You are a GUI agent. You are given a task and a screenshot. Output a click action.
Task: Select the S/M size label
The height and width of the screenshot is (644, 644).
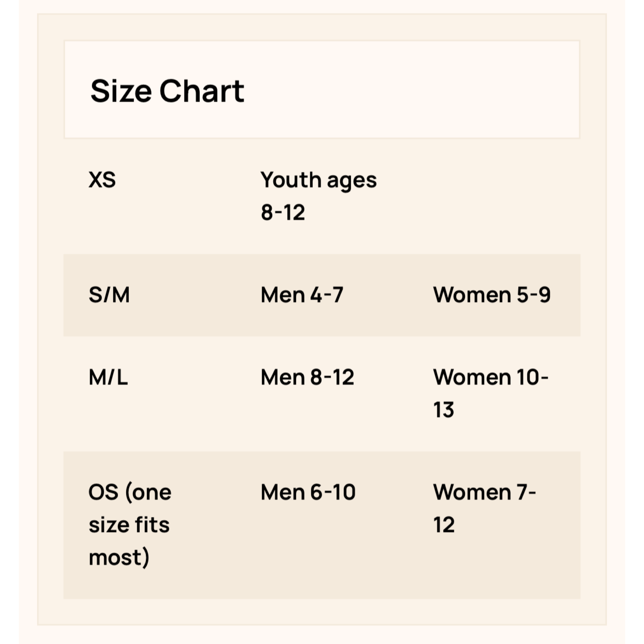(x=109, y=295)
